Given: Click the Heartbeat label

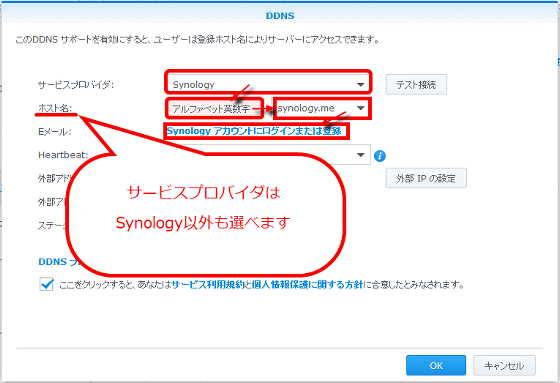Looking at the screenshot, I should [63, 155].
